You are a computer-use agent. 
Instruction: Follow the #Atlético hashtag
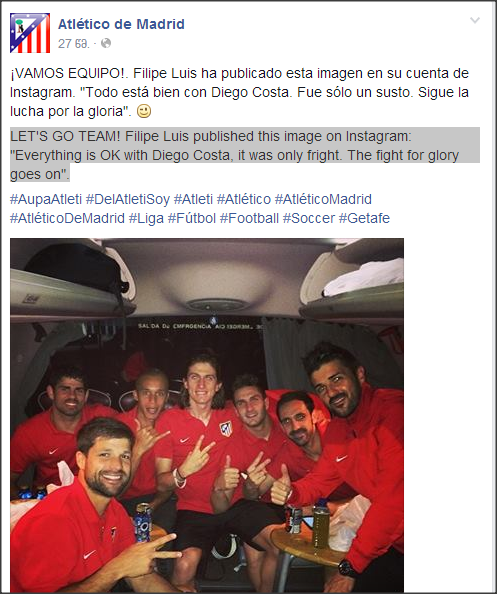(244, 199)
